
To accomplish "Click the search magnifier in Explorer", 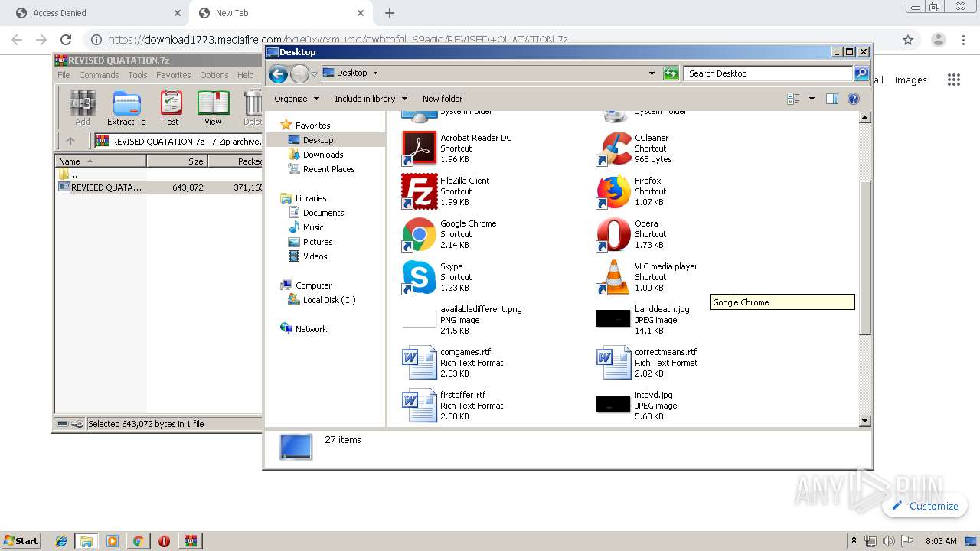I will pyautogui.click(x=861, y=73).
